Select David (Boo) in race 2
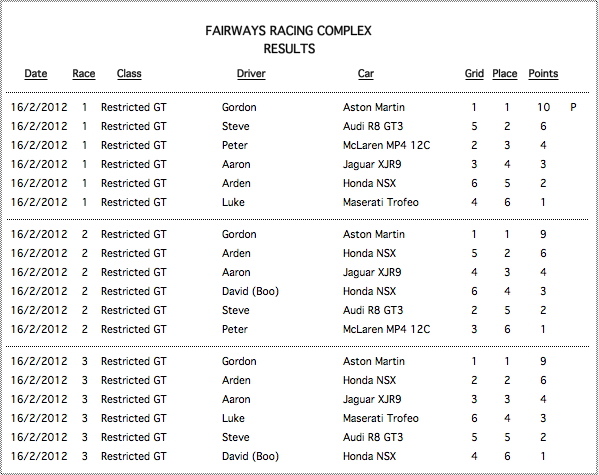This screenshot has width=599, height=475. (x=251, y=291)
